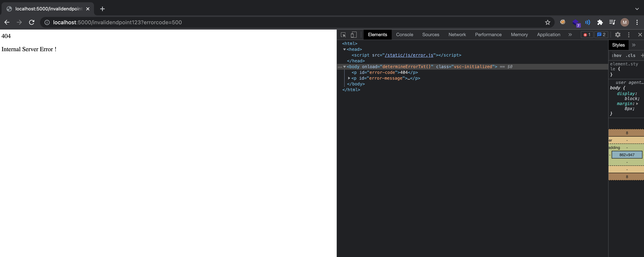644x257 pixels.
Task: Click the 862×947 box model content size
Action: 627,155
